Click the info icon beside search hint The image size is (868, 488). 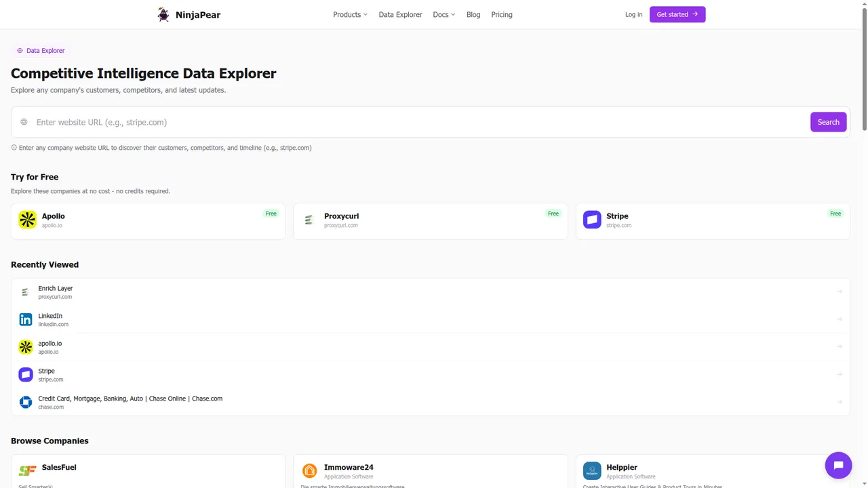click(14, 147)
